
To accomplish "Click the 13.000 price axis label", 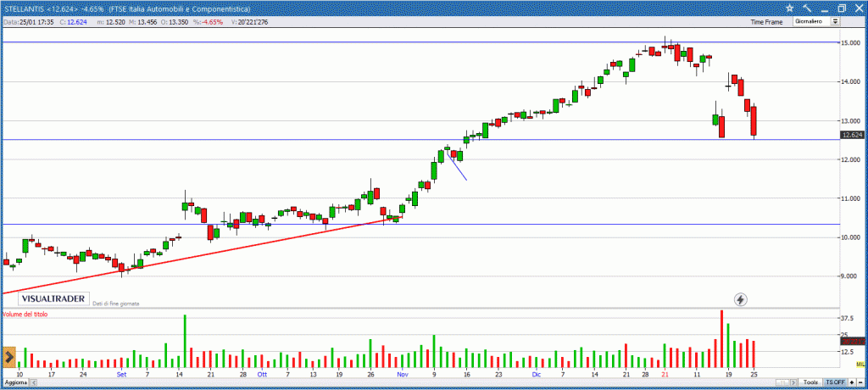I will click(850, 120).
